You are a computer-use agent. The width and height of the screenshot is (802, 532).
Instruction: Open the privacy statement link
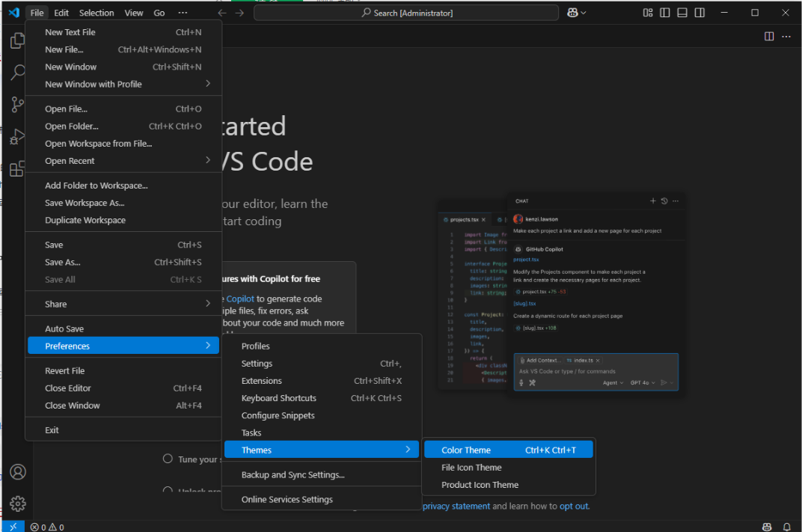[456, 506]
